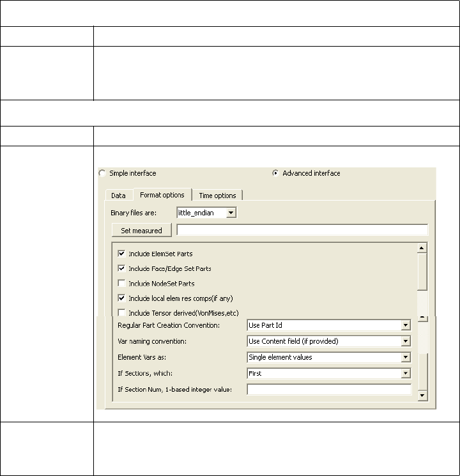Uncheck Include ElemSet Parts
The height and width of the screenshot is (476, 460).
[x=121, y=254]
